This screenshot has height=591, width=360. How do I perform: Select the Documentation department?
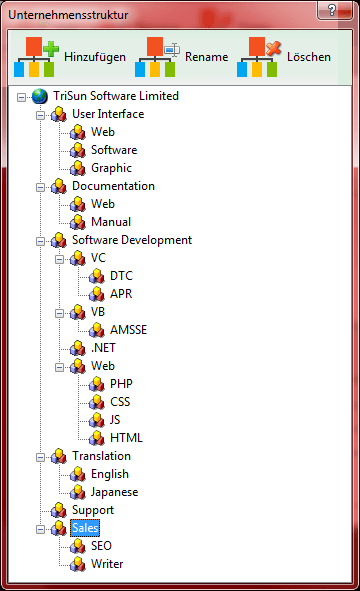pos(113,186)
